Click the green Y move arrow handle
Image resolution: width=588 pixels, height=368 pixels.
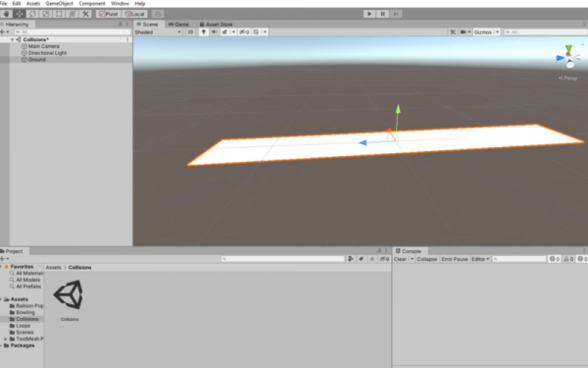pyautogui.click(x=398, y=109)
